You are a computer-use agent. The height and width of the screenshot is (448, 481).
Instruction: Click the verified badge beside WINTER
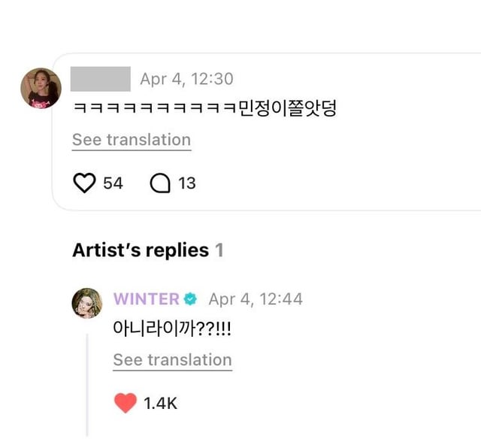pos(191,299)
